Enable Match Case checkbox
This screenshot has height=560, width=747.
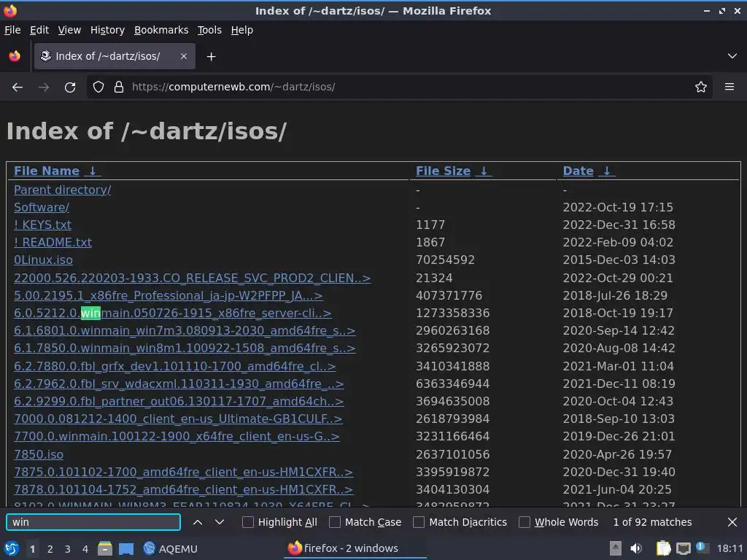(335, 522)
